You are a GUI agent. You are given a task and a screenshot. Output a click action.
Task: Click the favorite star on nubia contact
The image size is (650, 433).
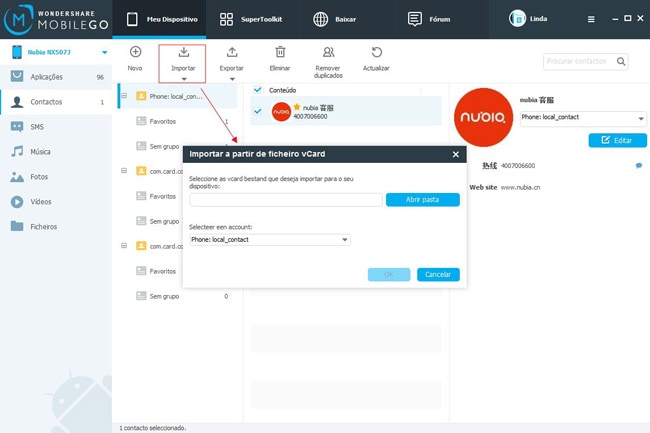point(297,107)
